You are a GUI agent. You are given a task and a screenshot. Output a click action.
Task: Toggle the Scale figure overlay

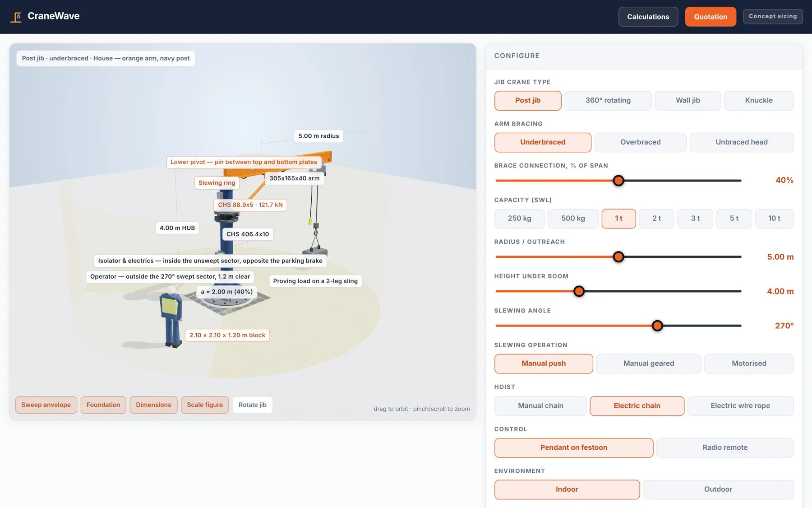click(x=205, y=405)
